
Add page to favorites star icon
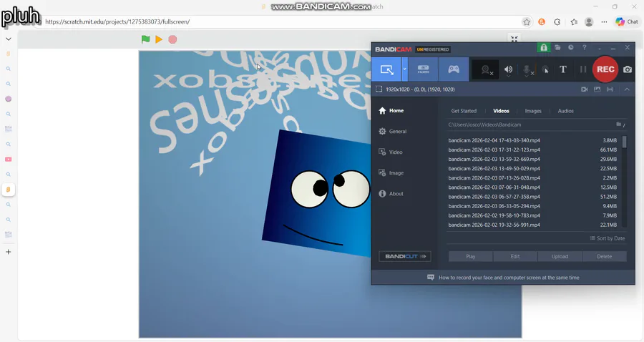[527, 22]
